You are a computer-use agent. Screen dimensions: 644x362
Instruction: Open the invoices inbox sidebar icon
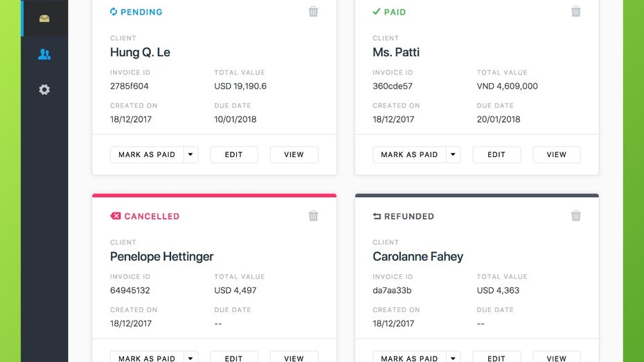tap(44, 19)
